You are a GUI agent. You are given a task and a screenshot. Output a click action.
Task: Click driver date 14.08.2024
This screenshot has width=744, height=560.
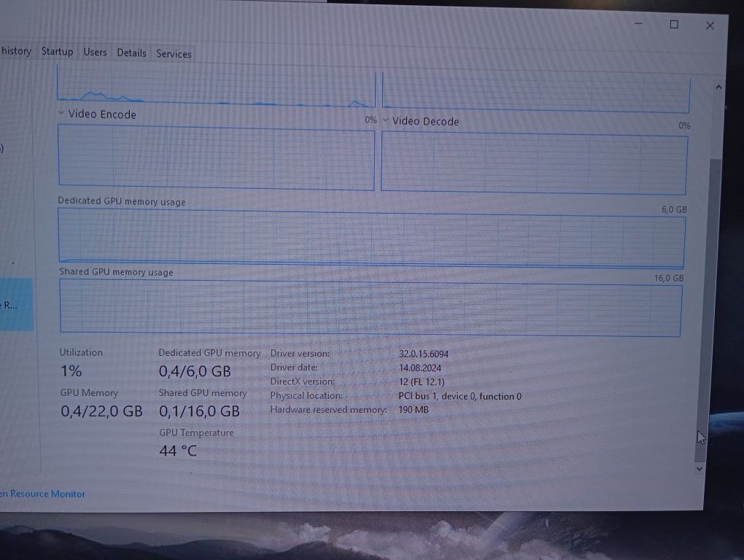[420, 368]
